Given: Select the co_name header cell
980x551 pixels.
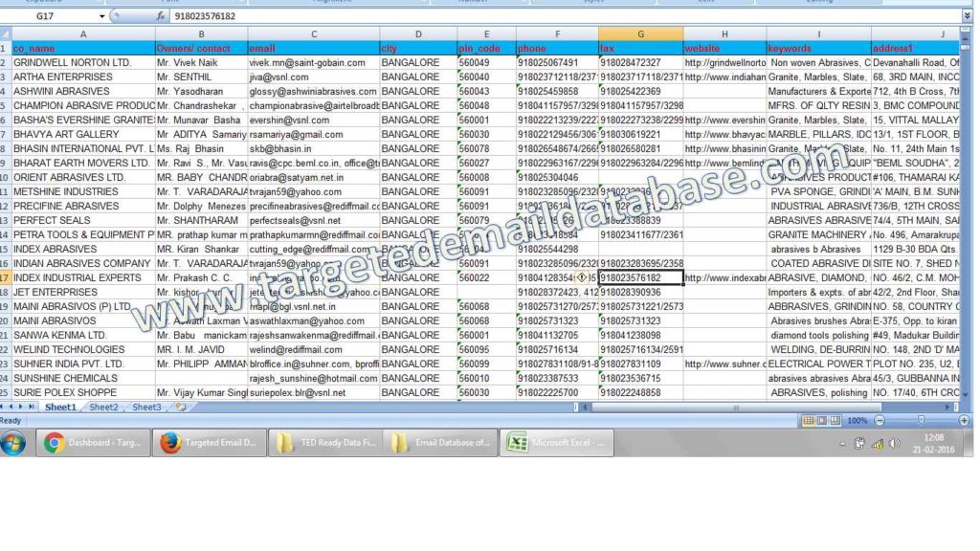Looking at the screenshot, I should (83, 48).
